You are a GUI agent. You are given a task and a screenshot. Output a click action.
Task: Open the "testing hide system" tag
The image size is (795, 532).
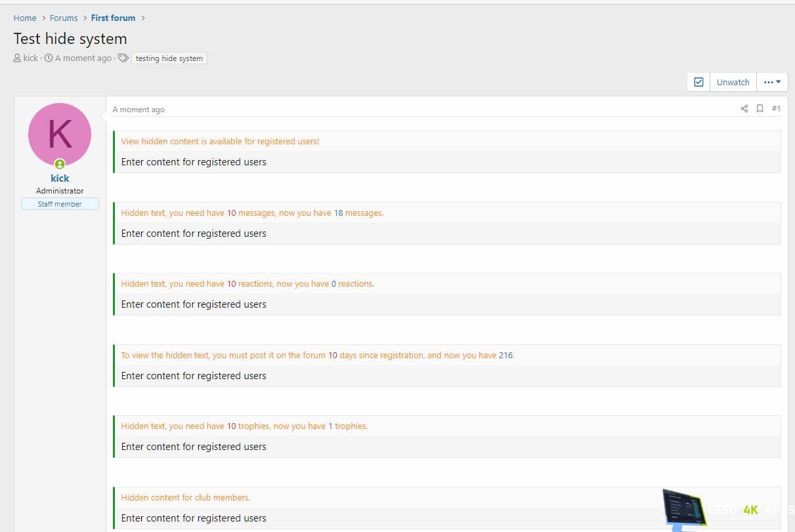(169, 58)
